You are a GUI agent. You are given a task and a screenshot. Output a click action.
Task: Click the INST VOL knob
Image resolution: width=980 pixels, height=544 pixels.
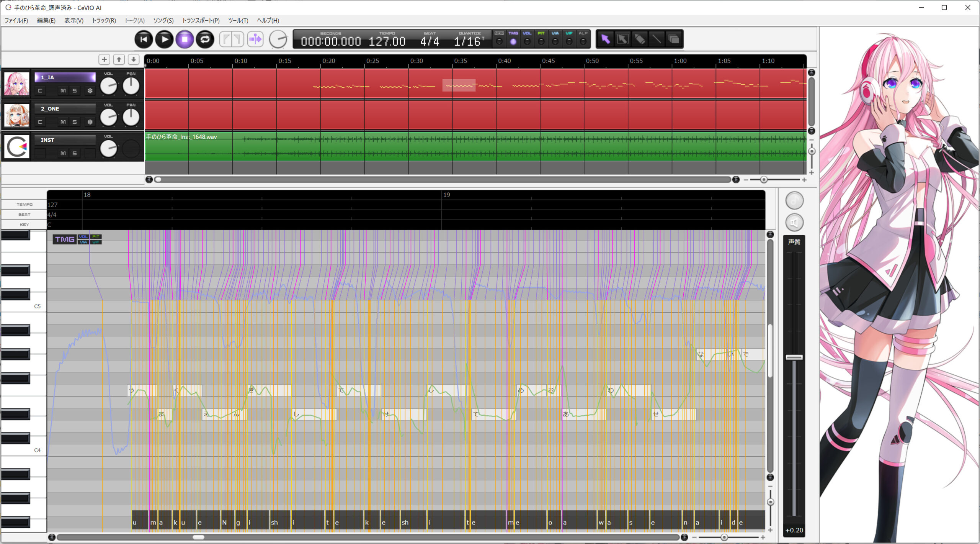pyautogui.click(x=108, y=149)
